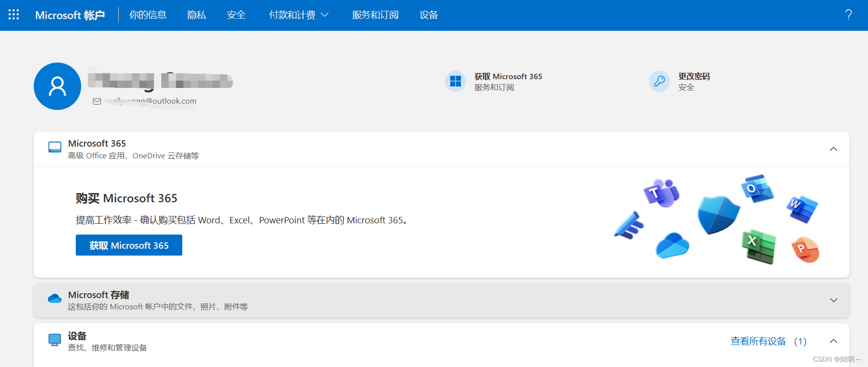Click the 更改密码 quick link
This screenshot has width=868, height=367.
tap(694, 76)
